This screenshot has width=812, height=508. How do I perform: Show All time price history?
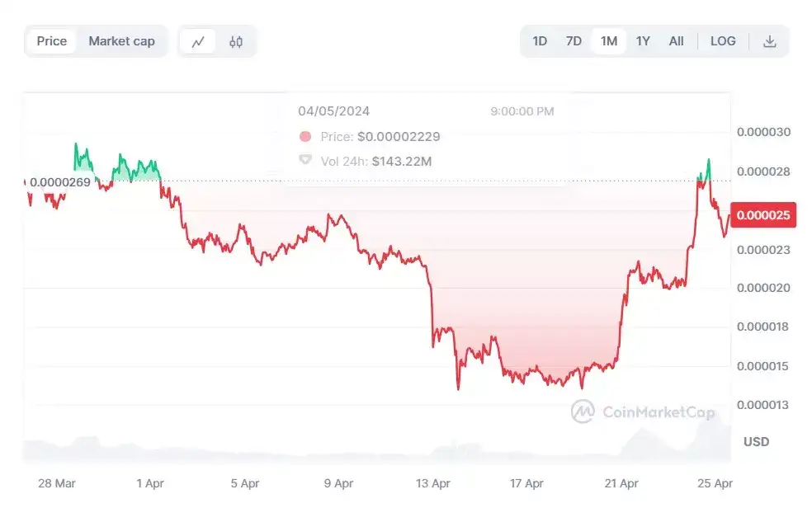point(676,41)
